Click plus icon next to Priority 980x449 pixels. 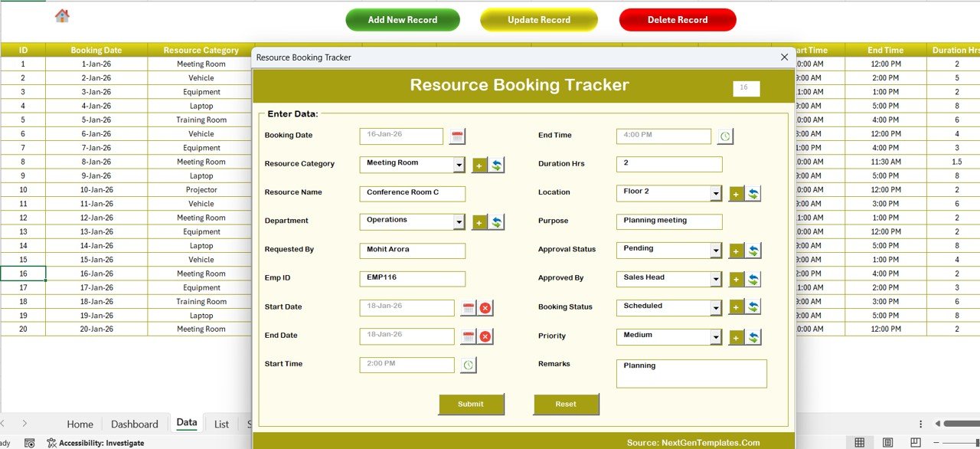(x=736, y=337)
